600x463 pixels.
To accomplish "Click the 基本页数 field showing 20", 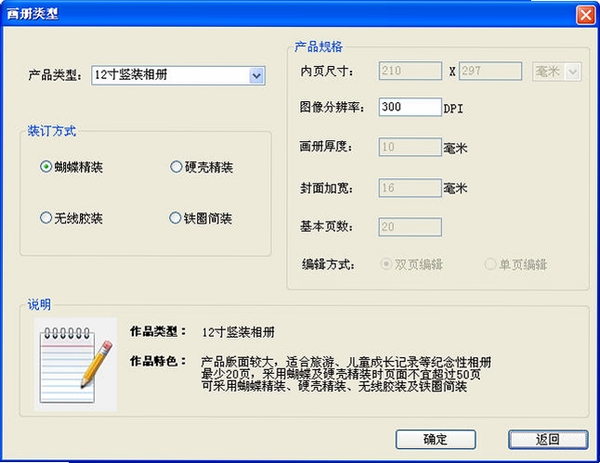I will pyautogui.click(x=410, y=227).
